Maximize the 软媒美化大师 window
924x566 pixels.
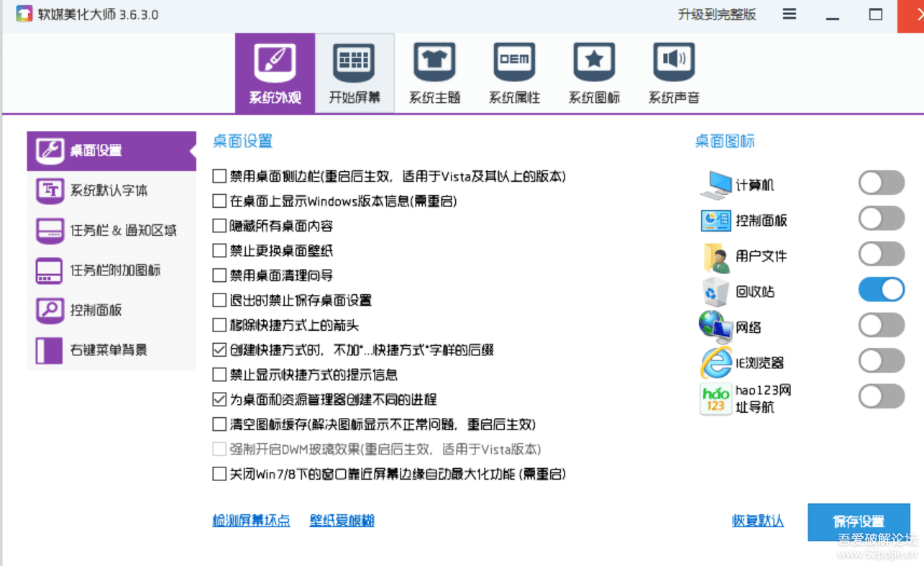coord(875,14)
